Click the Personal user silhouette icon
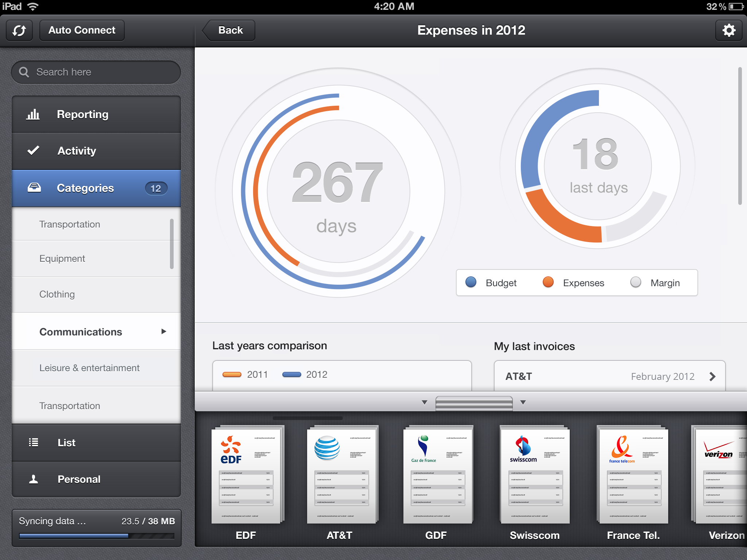This screenshot has height=560, width=747. pyautogui.click(x=34, y=479)
